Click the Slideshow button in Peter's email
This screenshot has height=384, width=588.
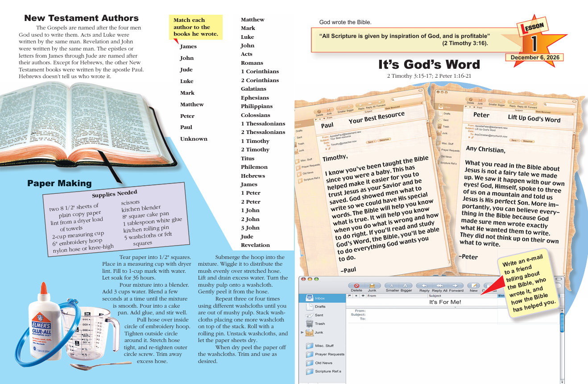click(x=528, y=141)
